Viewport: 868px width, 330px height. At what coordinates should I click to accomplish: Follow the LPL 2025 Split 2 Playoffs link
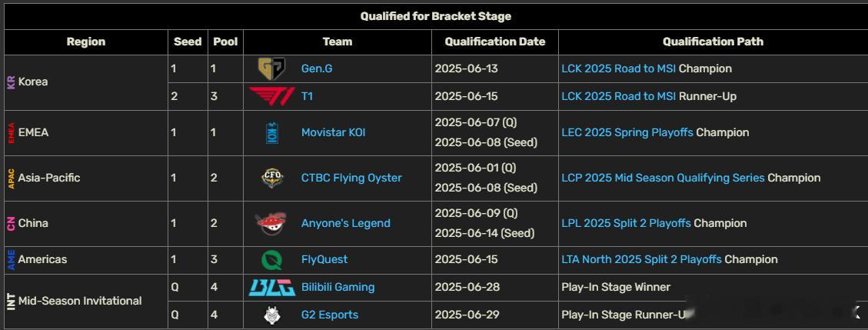[626, 224]
